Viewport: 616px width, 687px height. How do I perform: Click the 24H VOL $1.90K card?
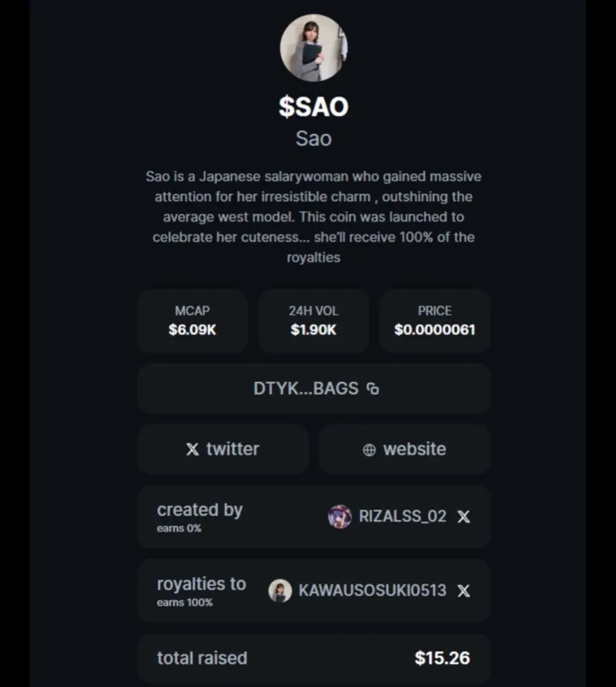pos(313,321)
